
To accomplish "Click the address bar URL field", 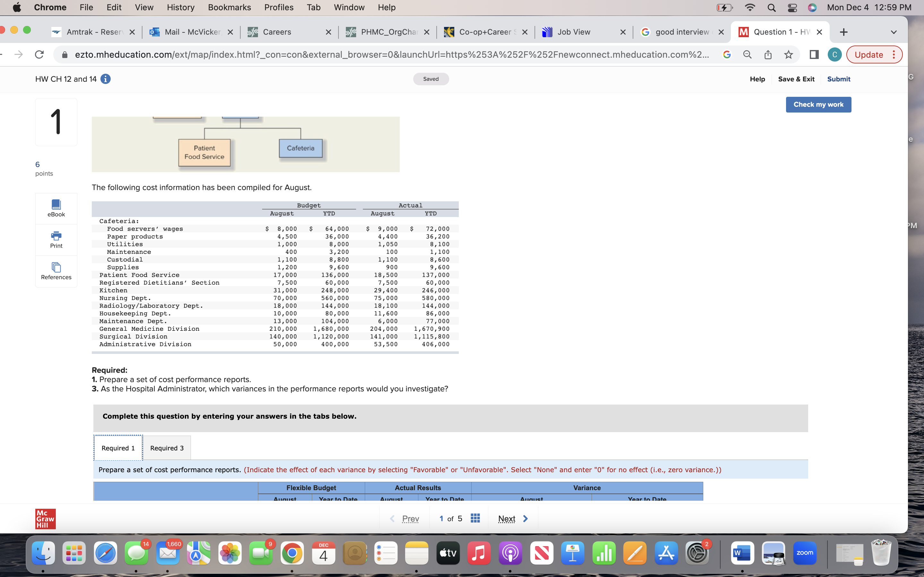I will 389,54.
